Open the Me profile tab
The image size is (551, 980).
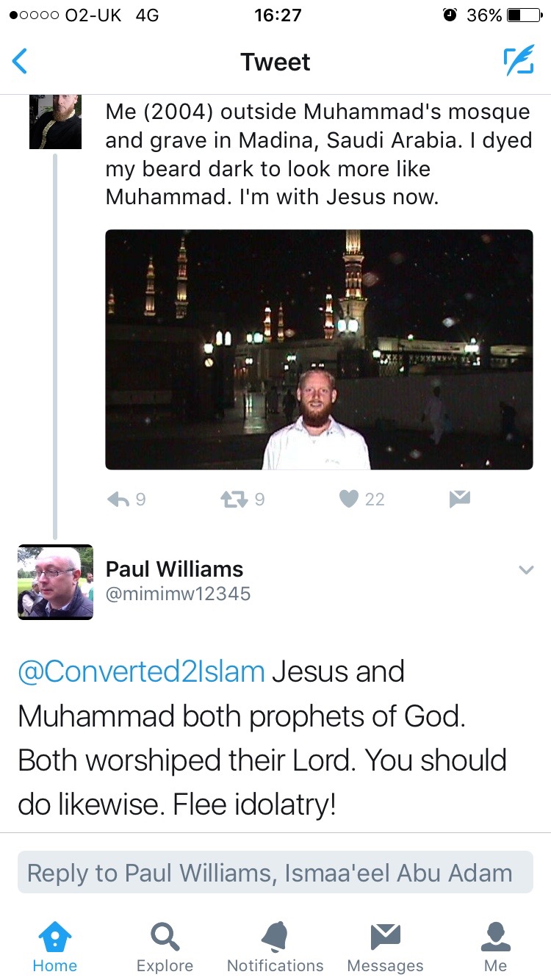click(x=495, y=948)
